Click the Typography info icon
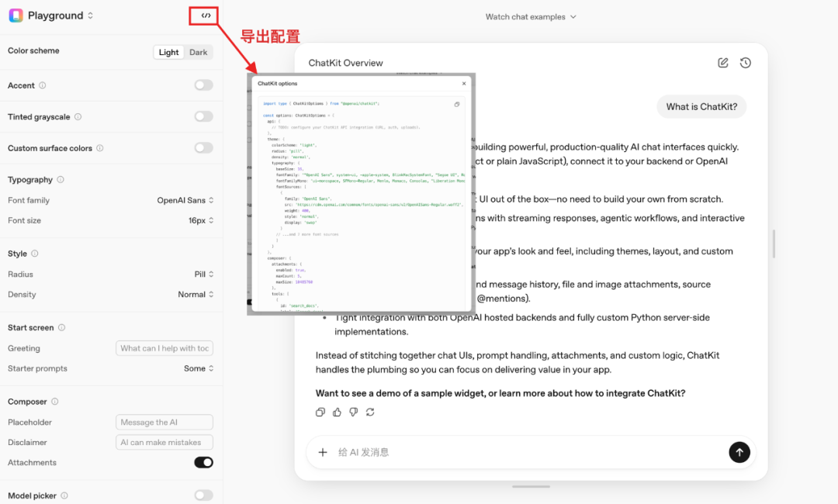 [x=61, y=180]
